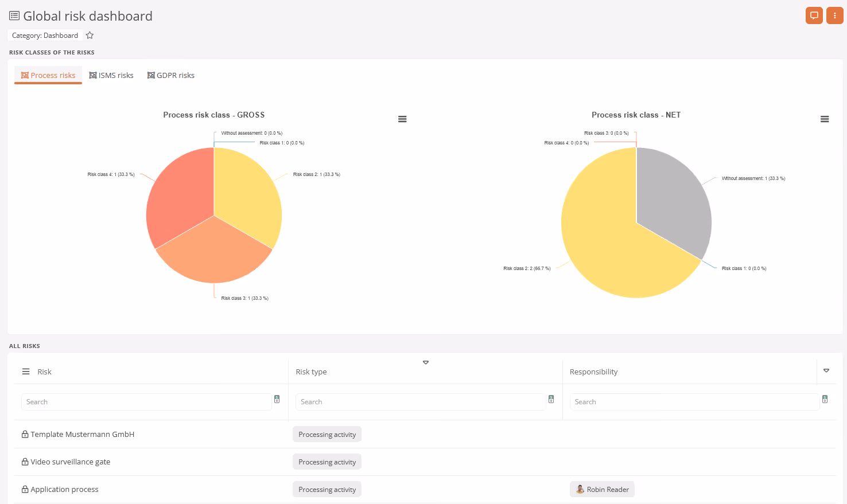Click the Category: Dashboard tag
The height and width of the screenshot is (504, 847).
tap(45, 36)
